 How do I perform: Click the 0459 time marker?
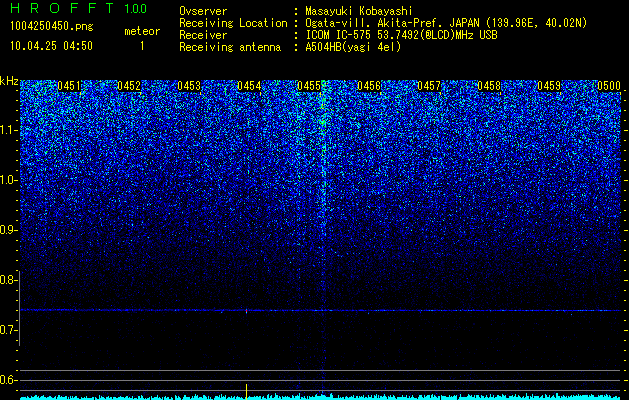pos(549,86)
